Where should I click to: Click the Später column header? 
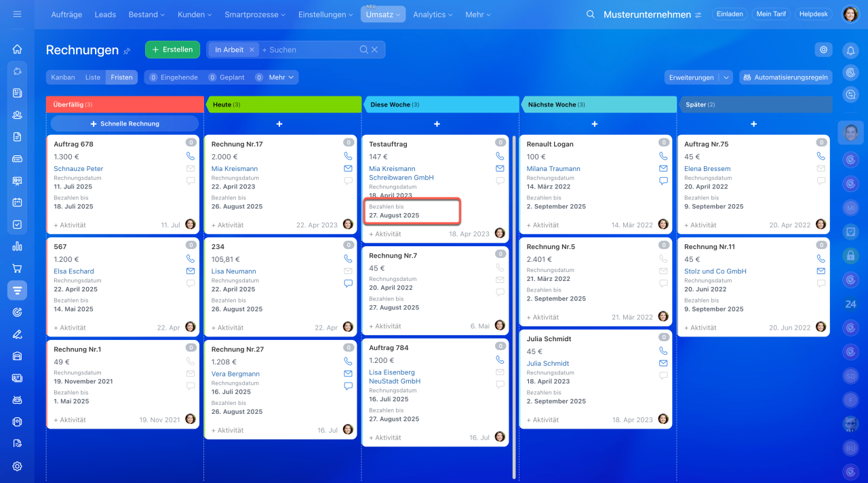(x=756, y=104)
